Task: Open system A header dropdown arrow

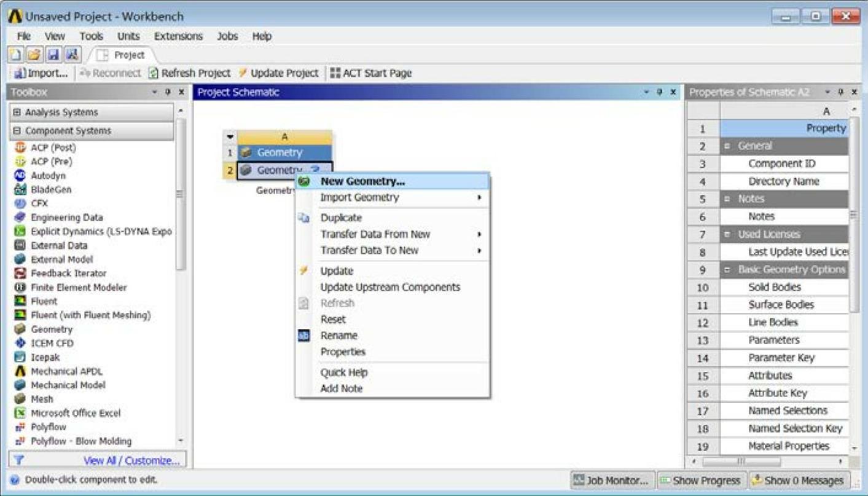Action: tap(230, 137)
